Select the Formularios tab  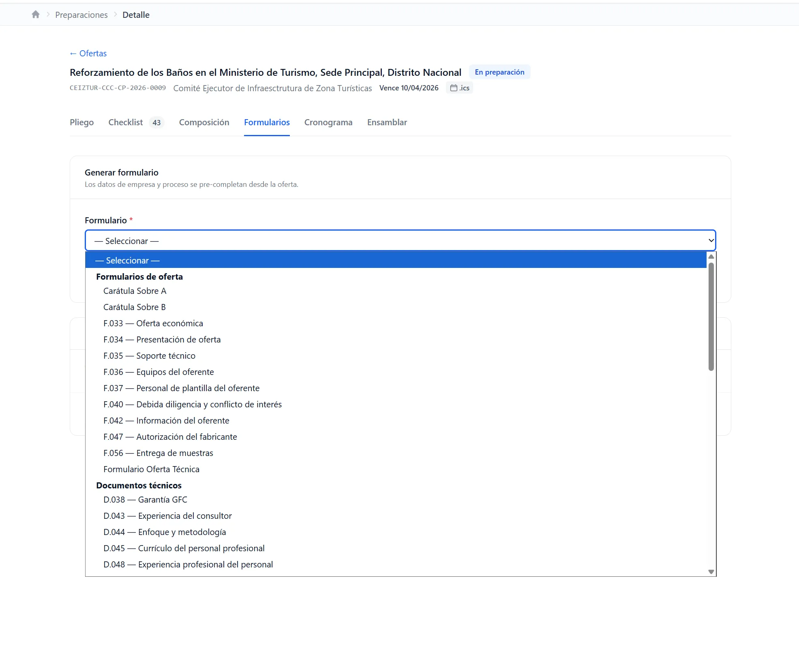coord(267,122)
